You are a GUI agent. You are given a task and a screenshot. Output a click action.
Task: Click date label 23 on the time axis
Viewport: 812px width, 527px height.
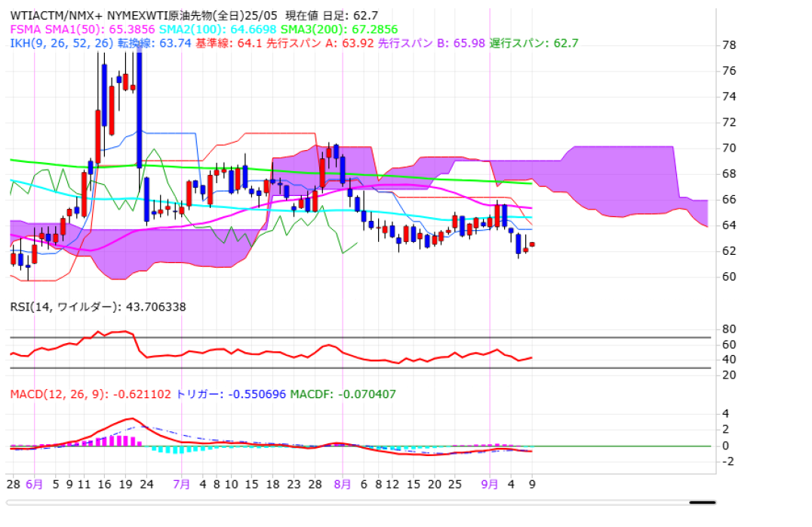[x=294, y=485]
